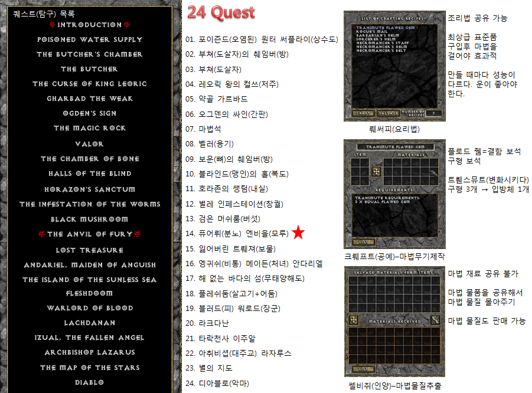Select Transmute Flawed Gem in the recipe list
The width and height of the screenshot is (532, 393).
point(386,28)
